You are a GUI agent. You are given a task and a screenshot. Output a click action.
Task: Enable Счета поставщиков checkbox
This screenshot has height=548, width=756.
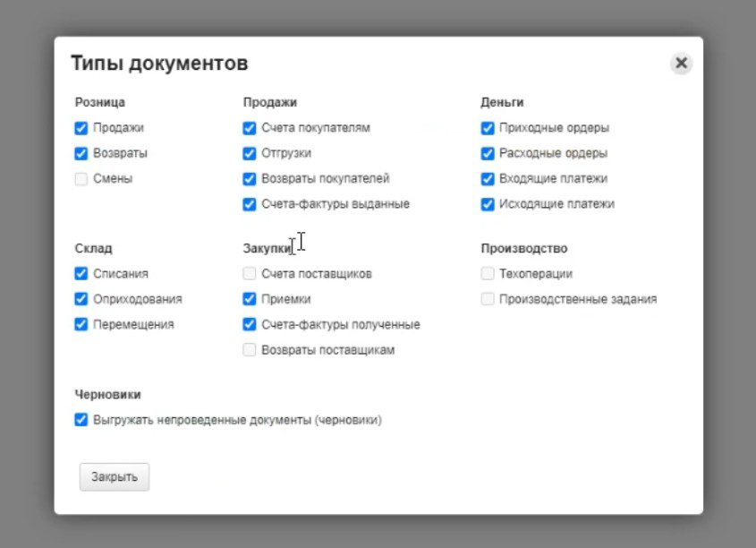(250, 274)
